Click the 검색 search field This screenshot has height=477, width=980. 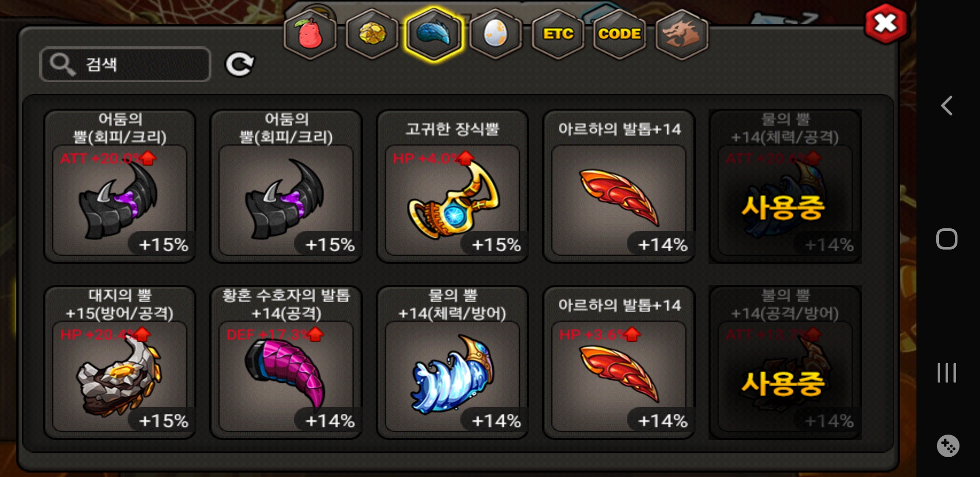[125, 64]
